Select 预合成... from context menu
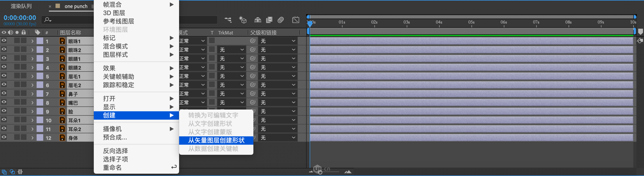Screen dimensions: 644x176 click(115, 137)
